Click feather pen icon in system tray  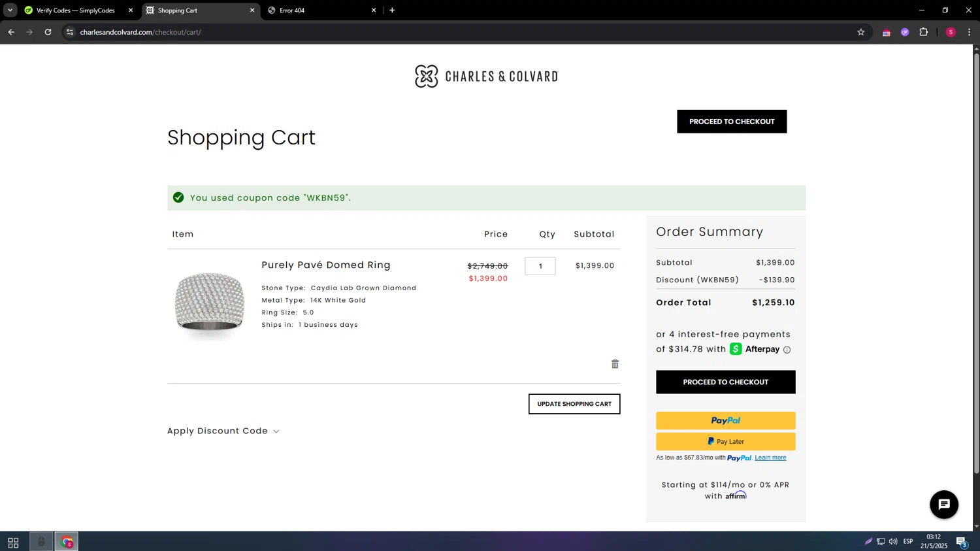[868, 542]
